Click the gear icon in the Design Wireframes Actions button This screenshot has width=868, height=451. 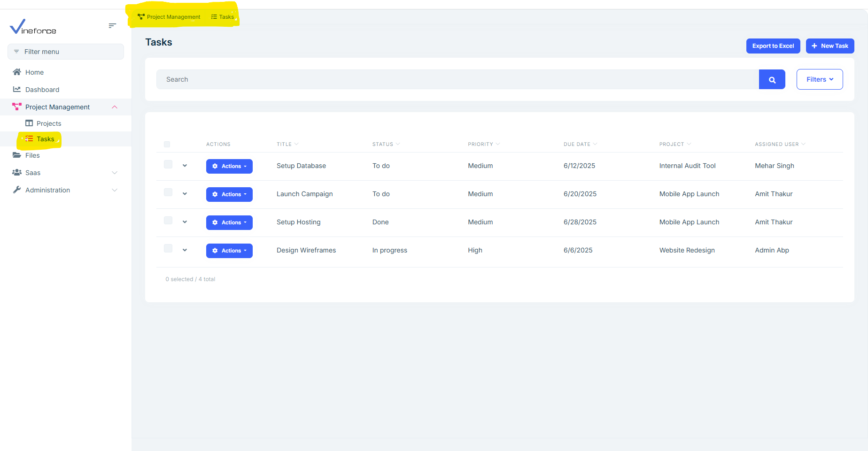(x=215, y=251)
